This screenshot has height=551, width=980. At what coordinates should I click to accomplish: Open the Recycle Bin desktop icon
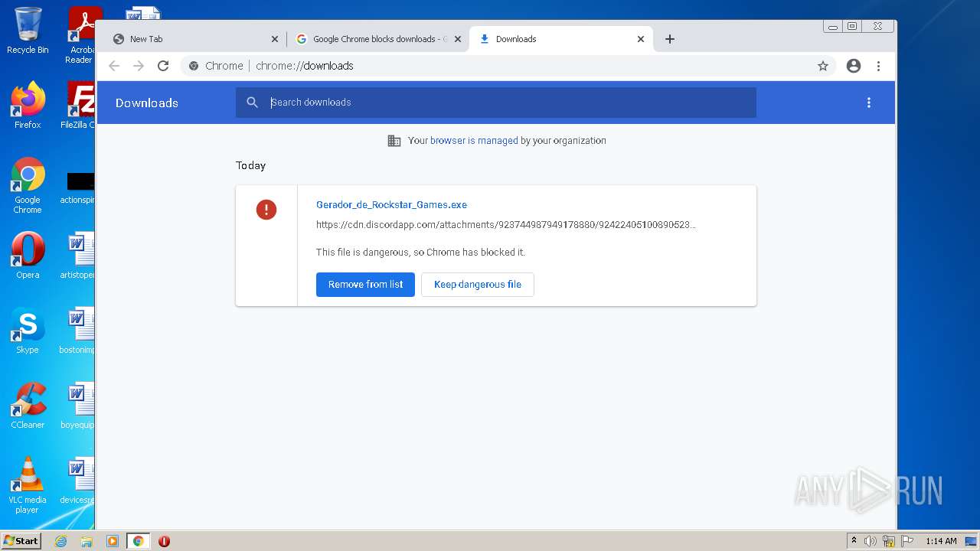28,31
